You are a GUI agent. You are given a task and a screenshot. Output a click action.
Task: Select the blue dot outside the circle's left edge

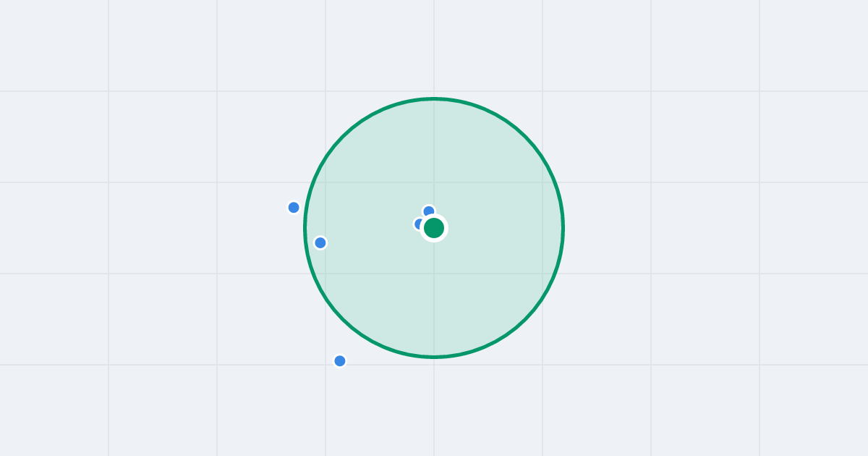pyautogui.click(x=294, y=208)
